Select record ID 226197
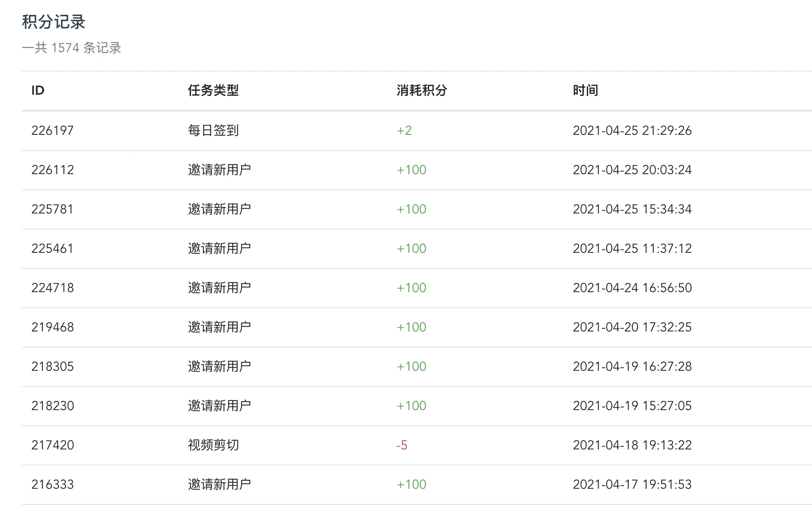 [53, 130]
